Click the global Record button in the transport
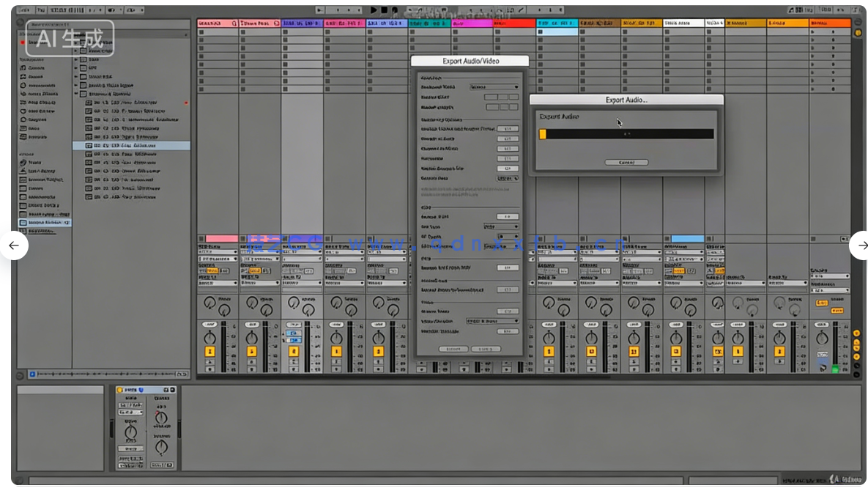The width and height of the screenshot is (868, 488). point(394,10)
